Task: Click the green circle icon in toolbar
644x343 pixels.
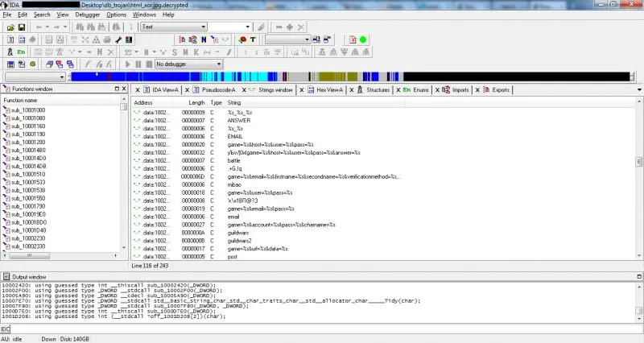Action: point(363,39)
